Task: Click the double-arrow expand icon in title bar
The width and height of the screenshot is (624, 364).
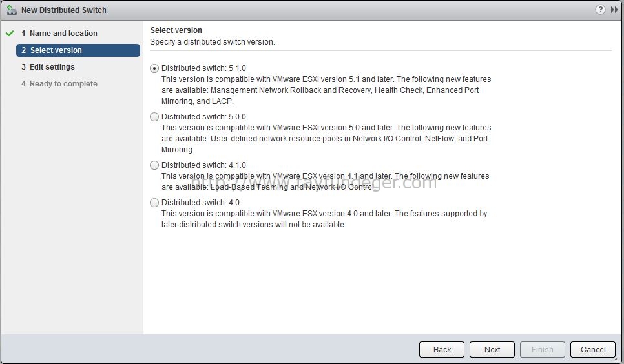Action: click(614, 10)
